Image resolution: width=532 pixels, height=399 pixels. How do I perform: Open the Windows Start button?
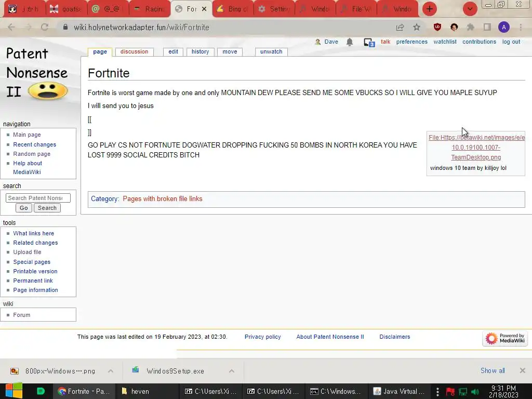click(x=14, y=391)
